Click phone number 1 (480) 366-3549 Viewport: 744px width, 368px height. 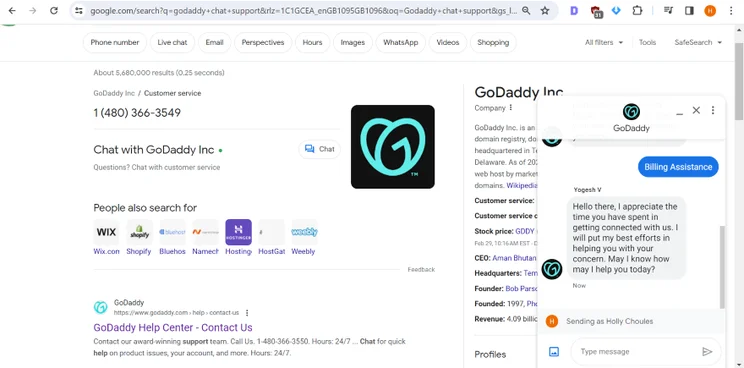click(x=137, y=113)
